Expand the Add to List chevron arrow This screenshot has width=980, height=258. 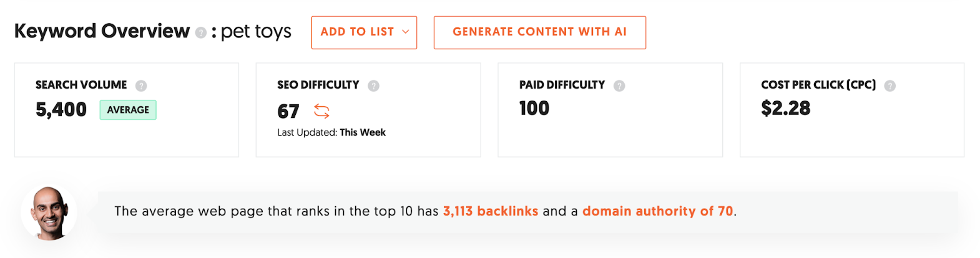tap(406, 32)
